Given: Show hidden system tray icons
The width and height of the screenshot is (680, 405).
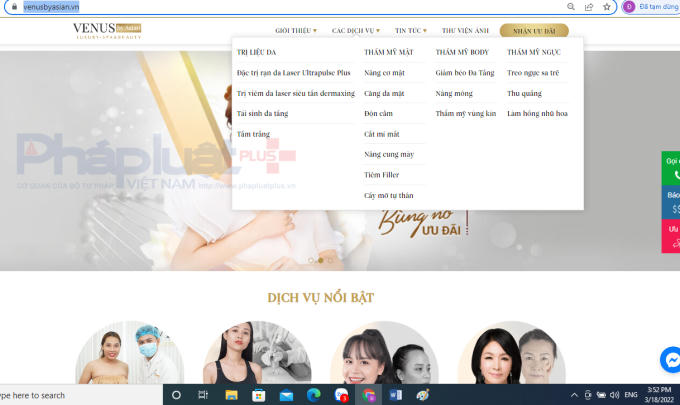Looking at the screenshot, I should point(574,395).
